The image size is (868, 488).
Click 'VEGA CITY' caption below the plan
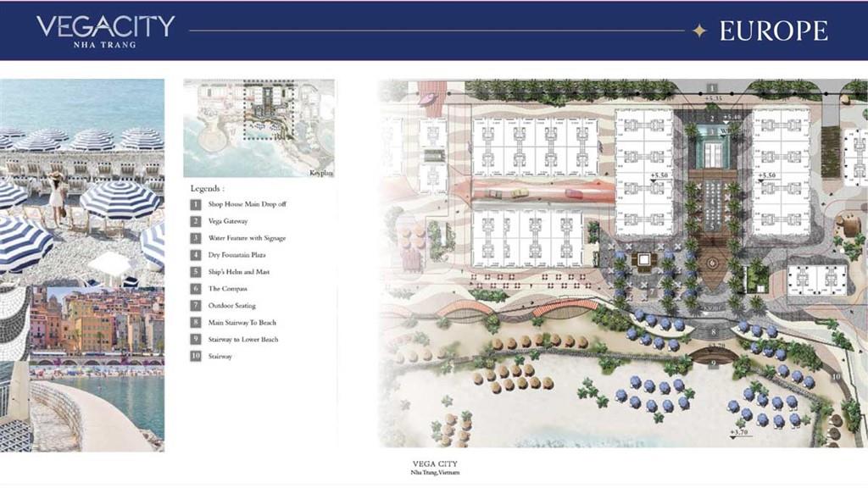(x=435, y=463)
